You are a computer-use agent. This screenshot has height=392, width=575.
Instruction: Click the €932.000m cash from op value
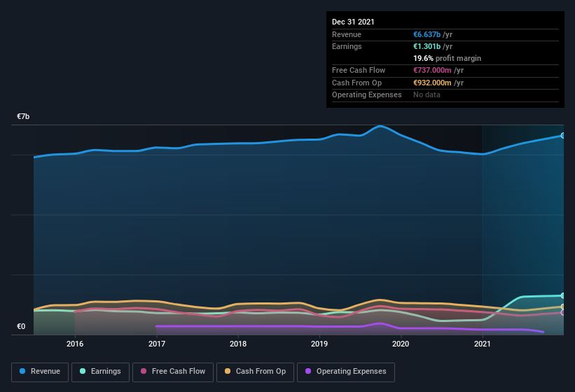(432, 83)
